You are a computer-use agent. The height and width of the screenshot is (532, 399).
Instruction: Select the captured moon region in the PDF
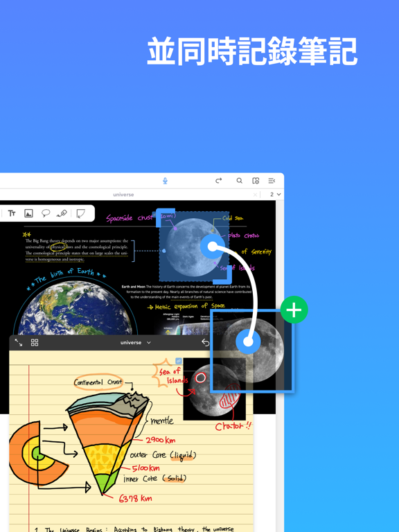coord(194,247)
